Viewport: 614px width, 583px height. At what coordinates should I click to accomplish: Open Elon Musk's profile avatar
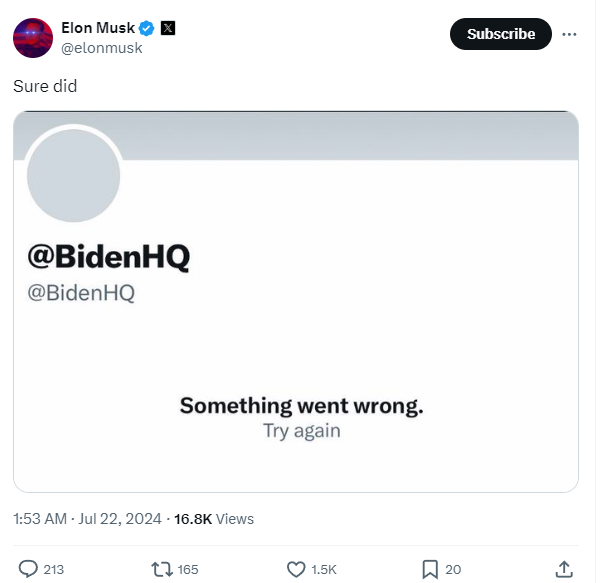point(33,38)
